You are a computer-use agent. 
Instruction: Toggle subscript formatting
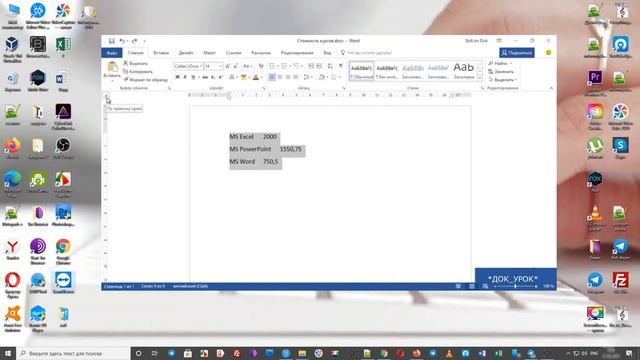click(x=213, y=77)
